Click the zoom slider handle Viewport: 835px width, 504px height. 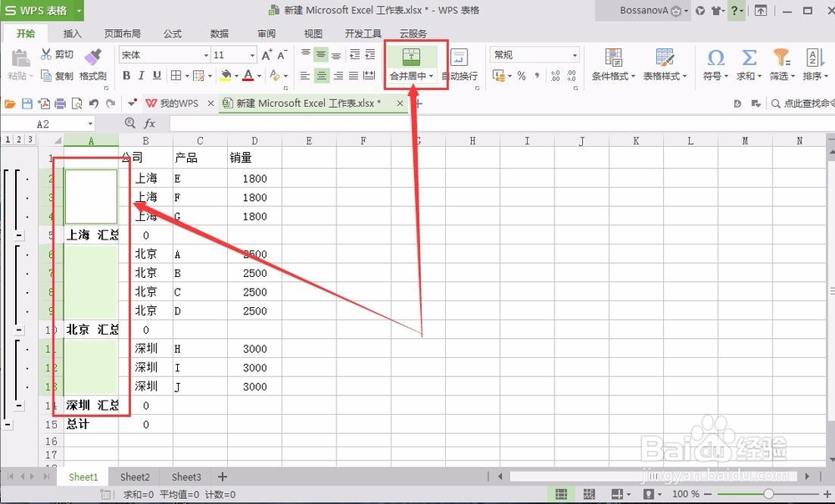tap(768, 494)
